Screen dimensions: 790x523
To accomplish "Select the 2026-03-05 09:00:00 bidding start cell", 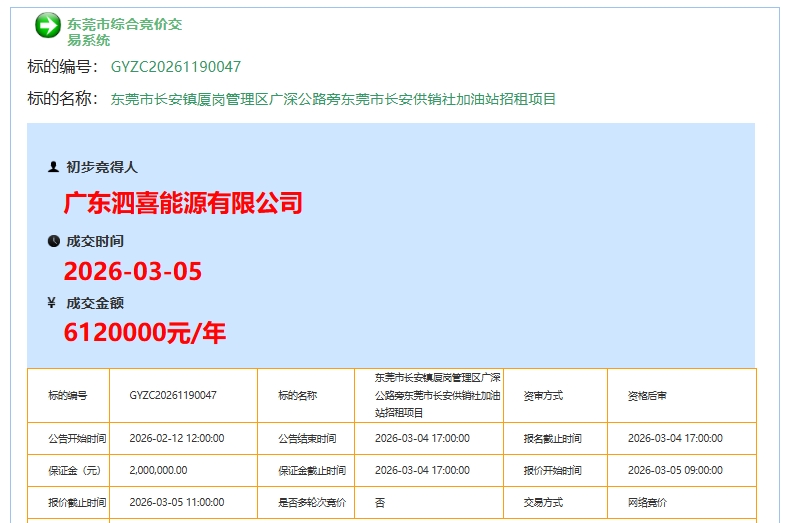I will click(x=675, y=470).
